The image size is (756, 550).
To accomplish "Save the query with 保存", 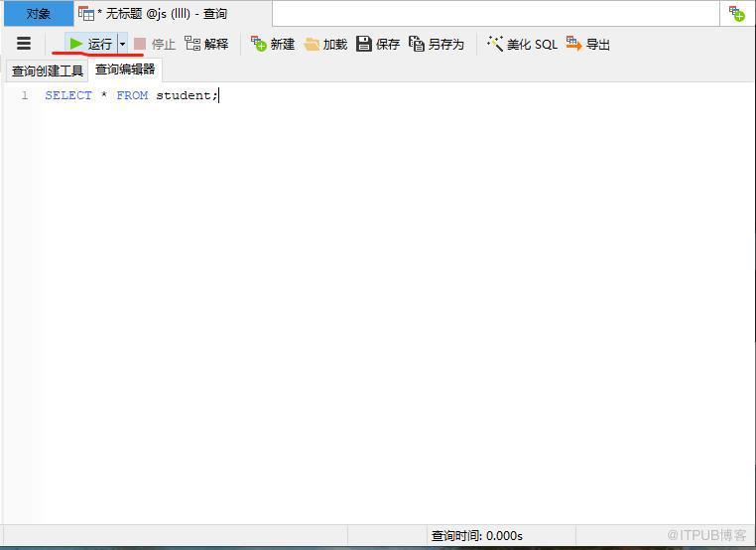I will [x=378, y=44].
